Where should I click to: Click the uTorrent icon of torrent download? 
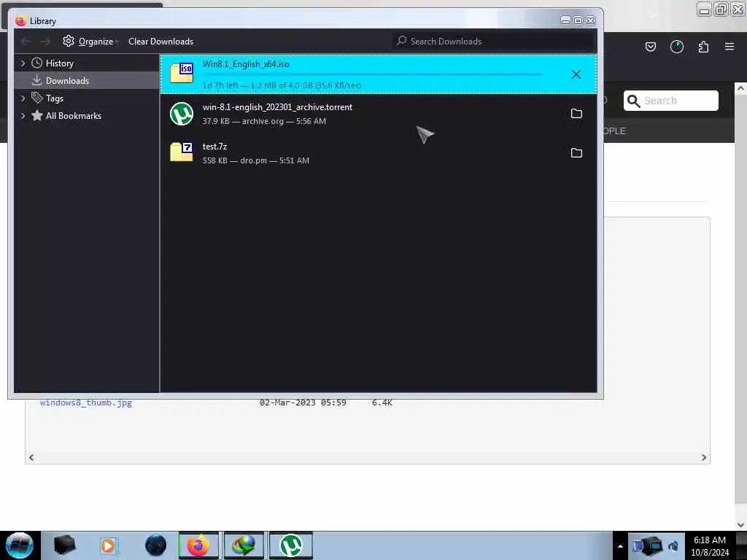point(182,114)
